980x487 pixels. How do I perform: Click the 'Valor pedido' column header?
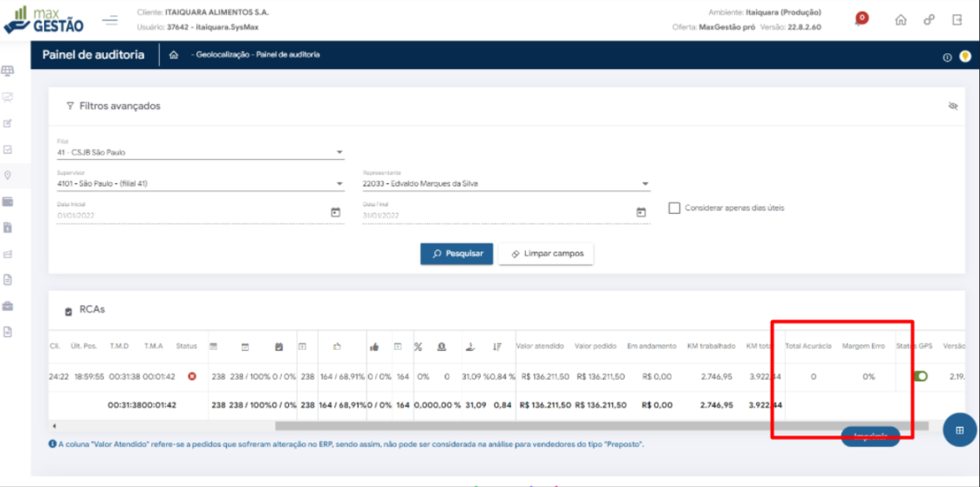[x=596, y=346]
